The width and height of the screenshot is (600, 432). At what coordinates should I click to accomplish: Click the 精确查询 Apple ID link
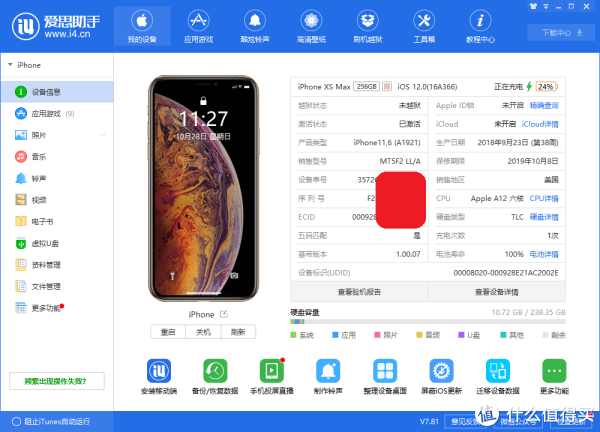click(x=544, y=106)
